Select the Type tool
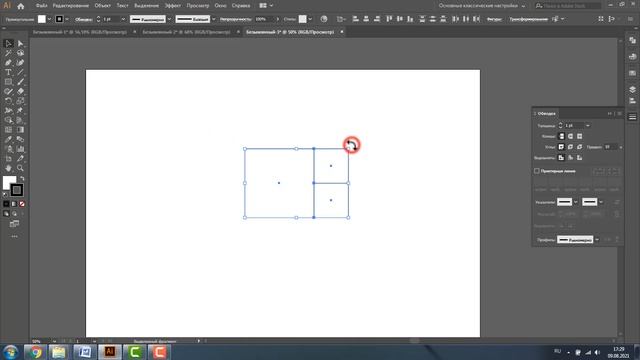Viewport: 640px width, 360px height. coord(8,72)
